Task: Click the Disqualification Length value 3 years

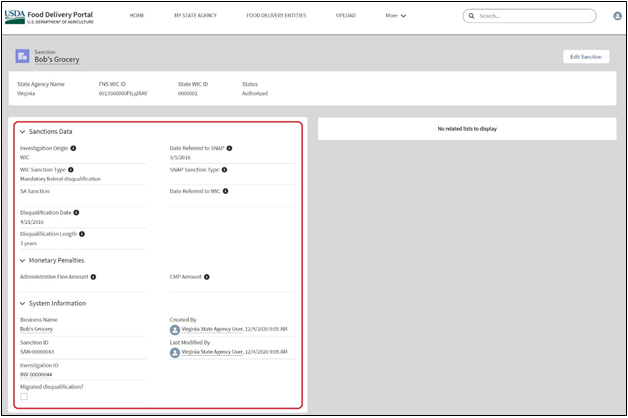Action: [x=28, y=243]
